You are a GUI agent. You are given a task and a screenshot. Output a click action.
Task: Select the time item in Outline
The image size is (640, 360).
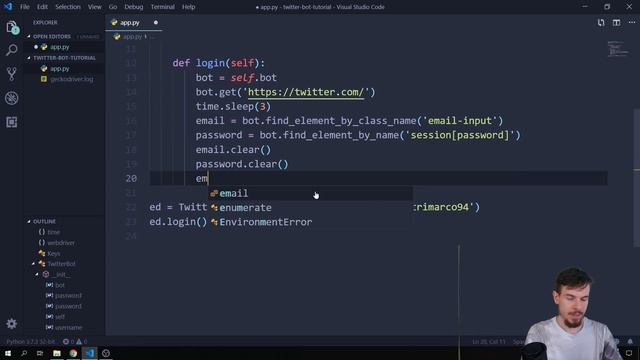point(53,232)
